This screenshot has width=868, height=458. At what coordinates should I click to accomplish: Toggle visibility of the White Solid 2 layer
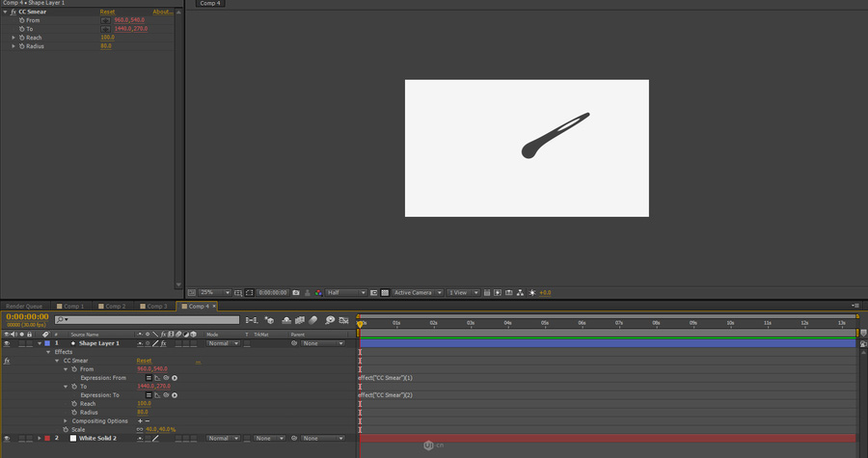7,438
